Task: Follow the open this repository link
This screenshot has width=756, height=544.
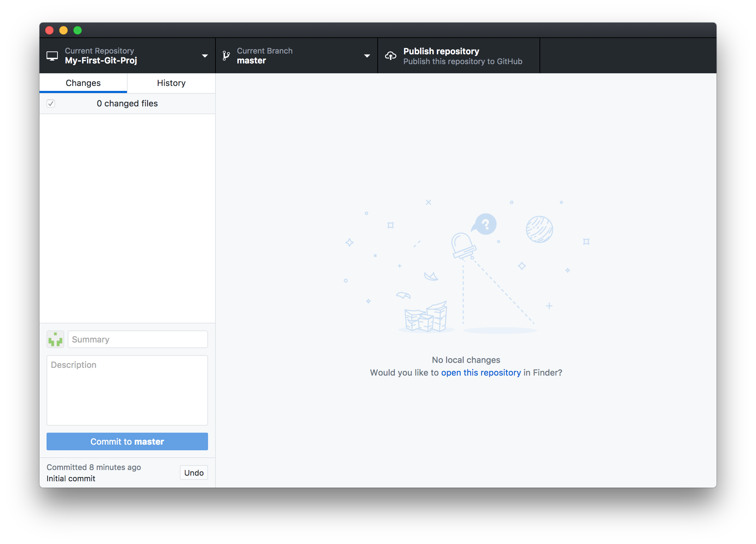Action: 481,373
